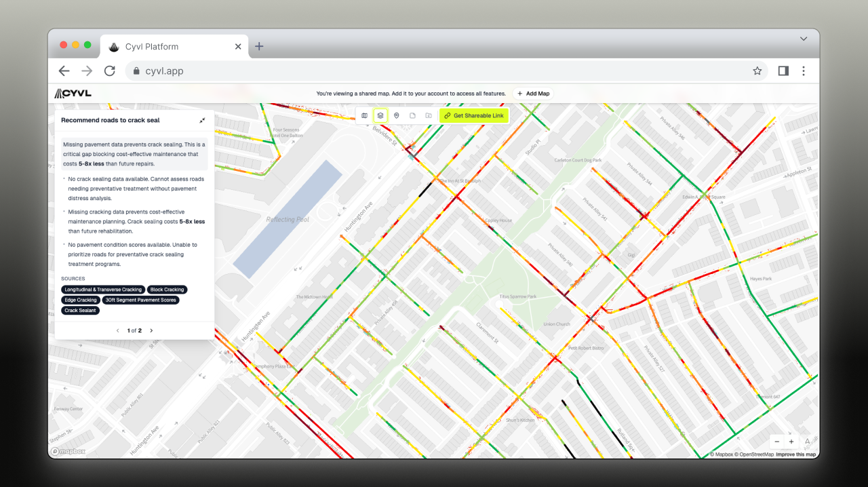This screenshot has height=487, width=868.
Task: Expand the browser window chevron at top right
Action: click(803, 39)
